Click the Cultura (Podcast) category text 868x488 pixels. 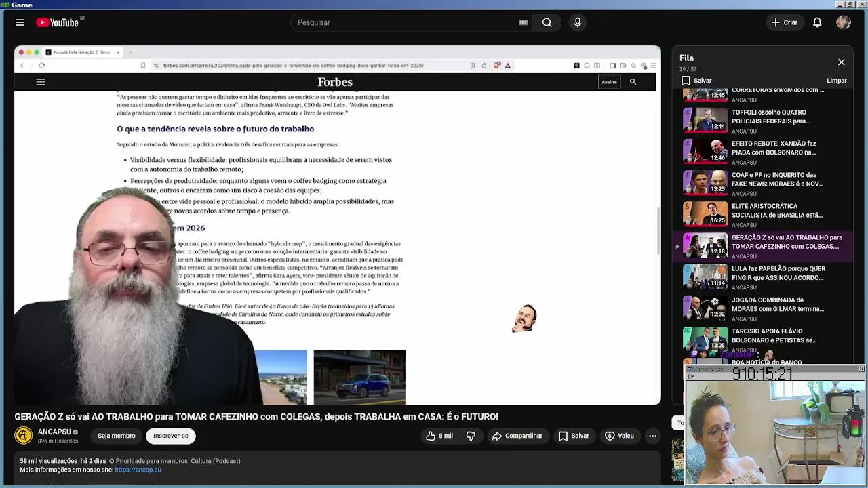click(x=216, y=461)
